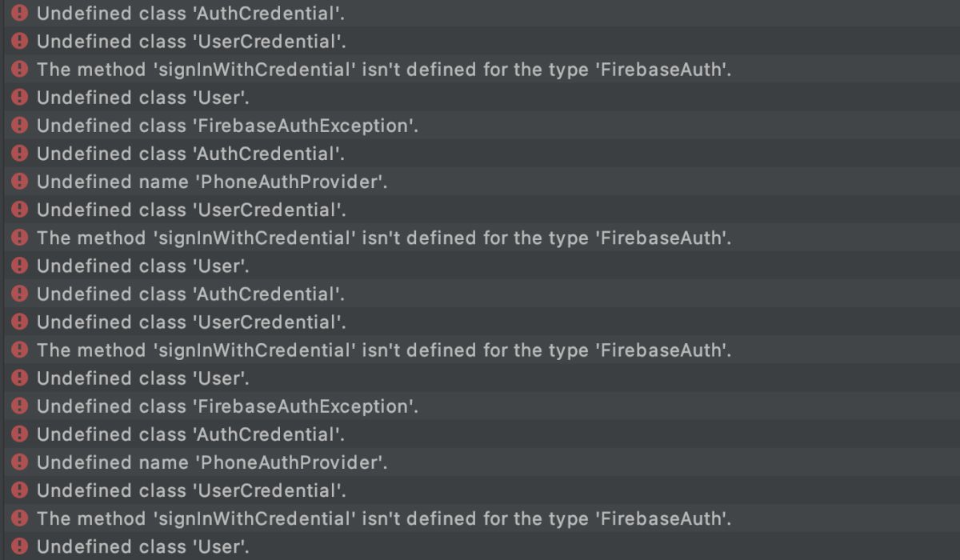Click error icon of last 'PhoneAuthProvider' row
Screen dimensions: 960x560
(20, 462)
